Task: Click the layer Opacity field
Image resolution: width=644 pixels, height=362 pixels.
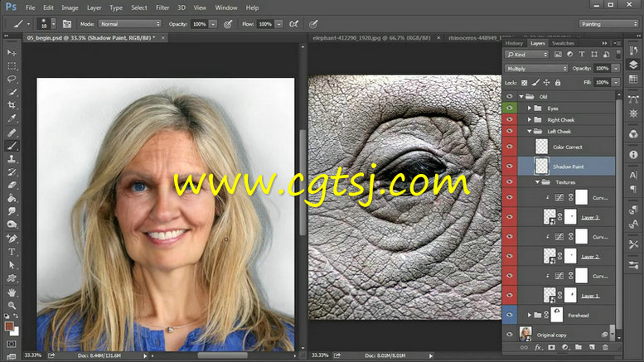Action: (x=602, y=69)
